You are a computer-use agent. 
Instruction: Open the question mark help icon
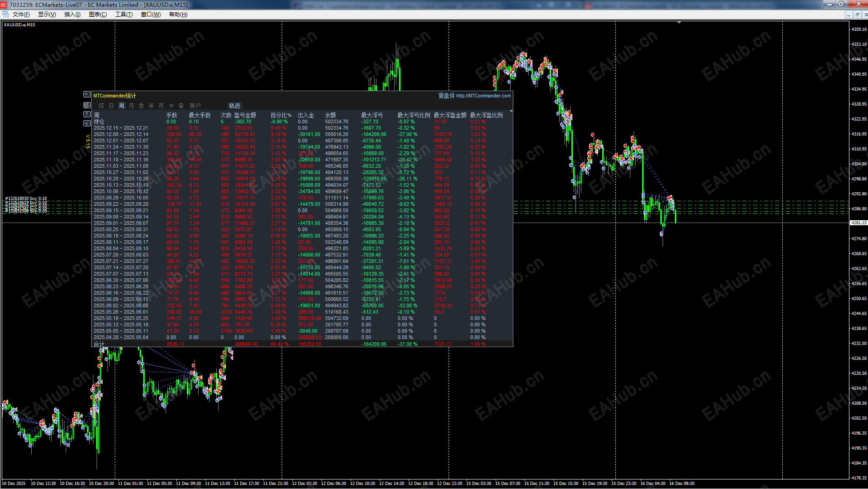point(87,114)
